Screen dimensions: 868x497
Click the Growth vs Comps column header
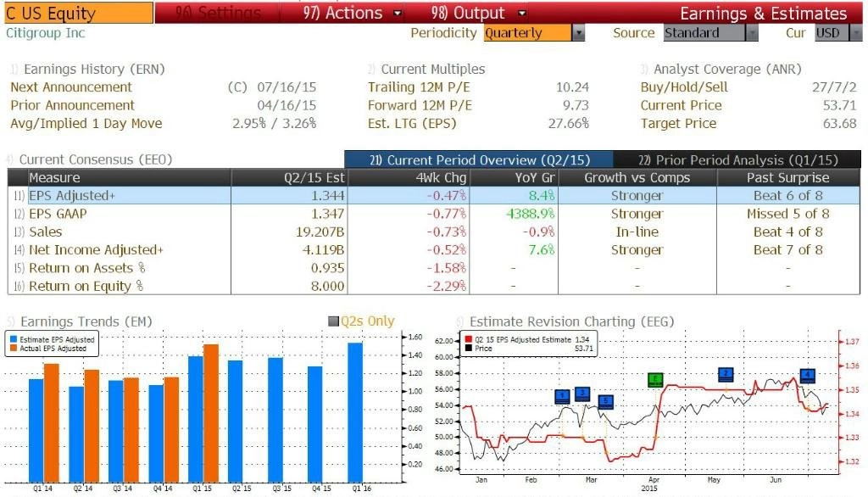(637, 178)
